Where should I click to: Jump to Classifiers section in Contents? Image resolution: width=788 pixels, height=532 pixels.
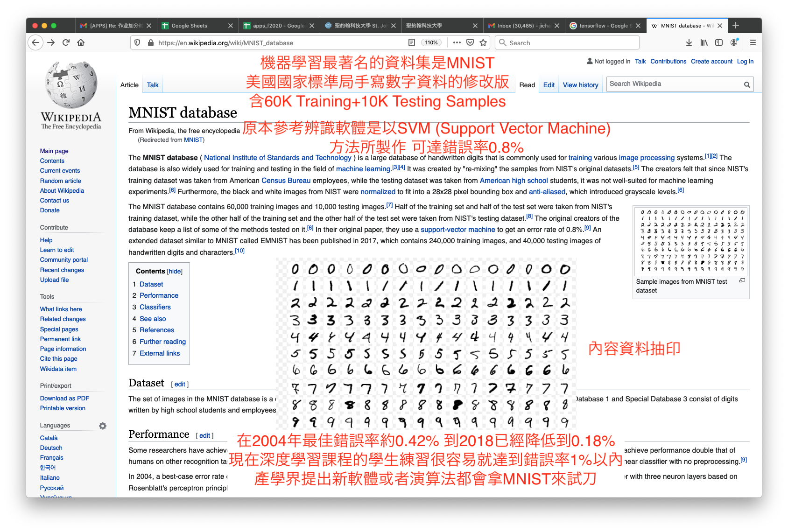coord(155,307)
